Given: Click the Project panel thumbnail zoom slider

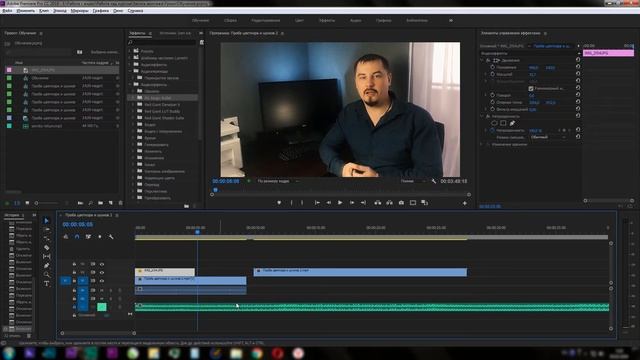Looking at the screenshot, I should point(48,203).
